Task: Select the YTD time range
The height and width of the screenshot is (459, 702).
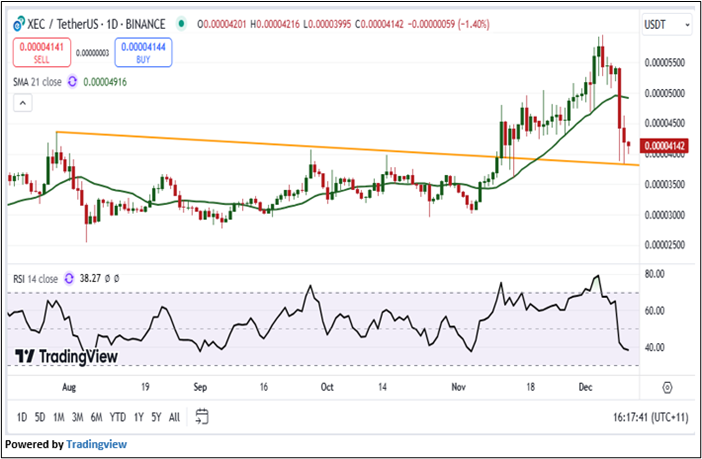Action: click(118, 417)
